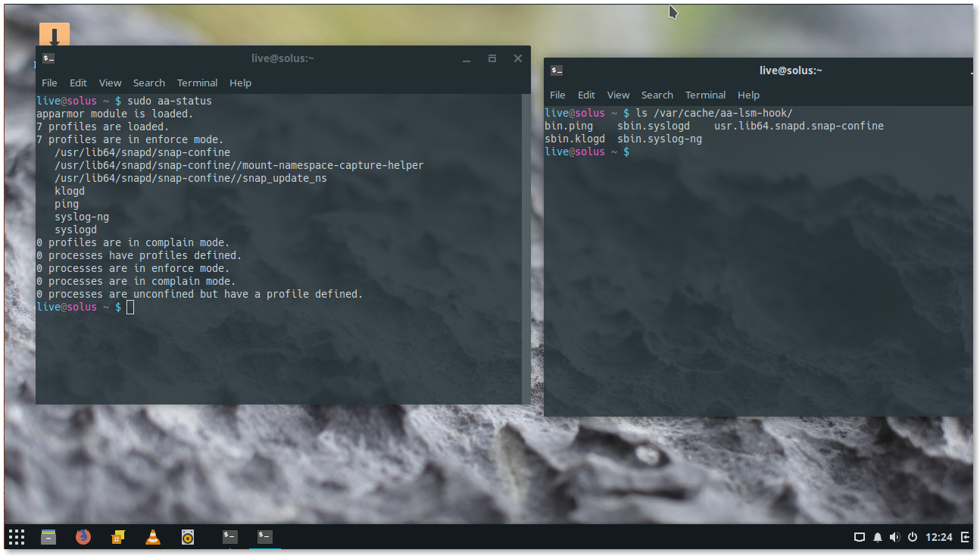Click '0 processes are in enforce mode.' line
980x556 pixels.
pos(133,268)
